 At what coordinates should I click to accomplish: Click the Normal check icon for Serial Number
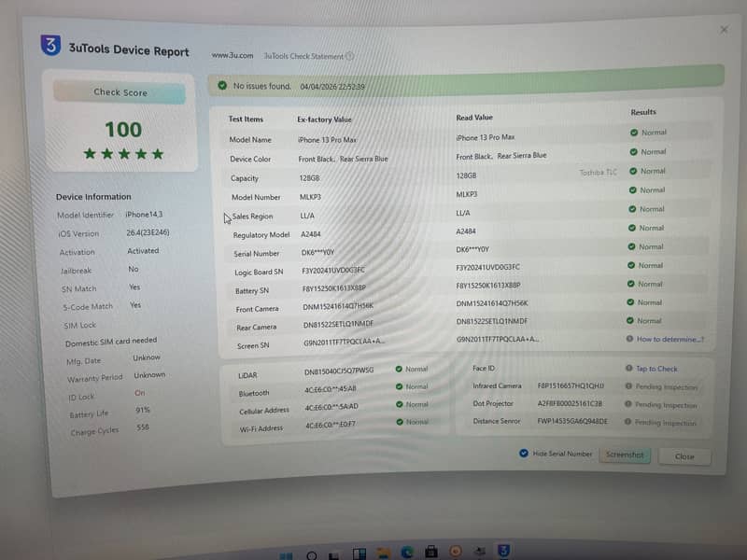pyautogui.click(x=631, y=246)
